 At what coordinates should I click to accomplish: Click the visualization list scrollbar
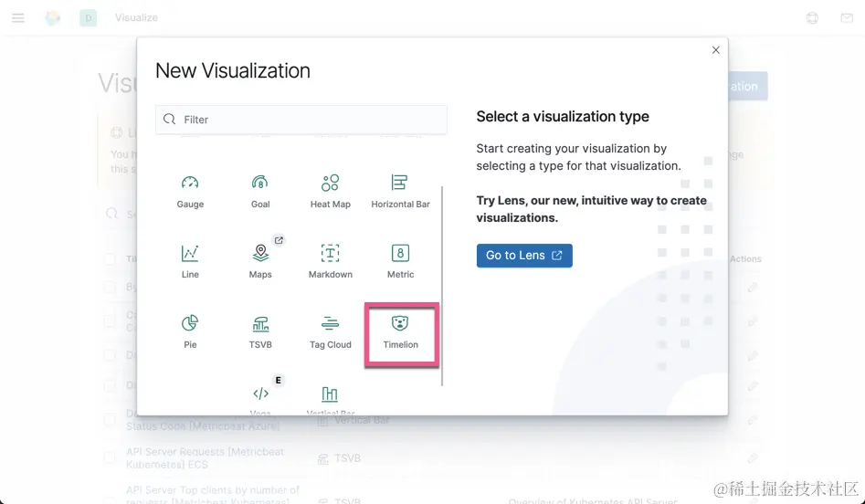pyautogui.click(x=442, y=286)
